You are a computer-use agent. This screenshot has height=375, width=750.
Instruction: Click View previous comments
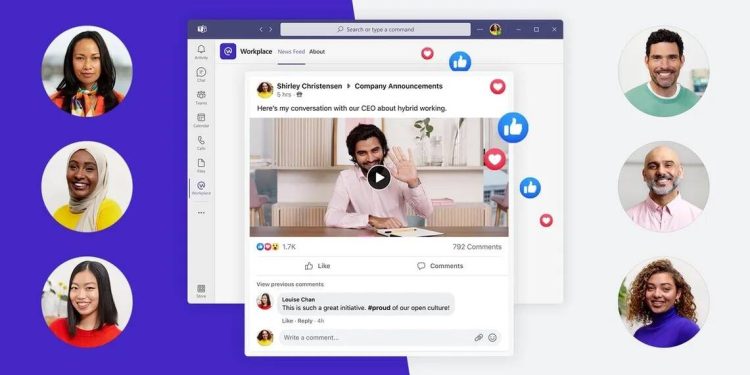(x=290, y=284)
